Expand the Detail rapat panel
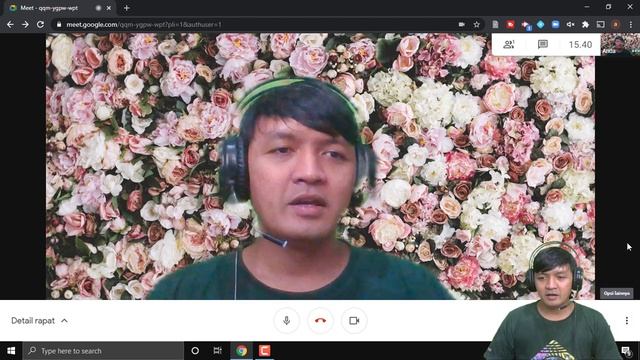Viewport: 640px width, 360px height. click(x=39, y=321)
